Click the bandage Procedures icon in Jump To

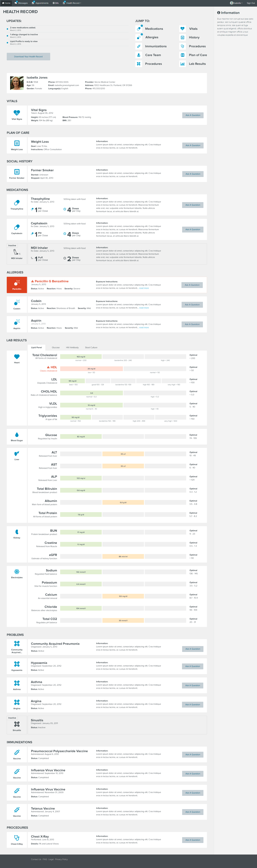139,64
